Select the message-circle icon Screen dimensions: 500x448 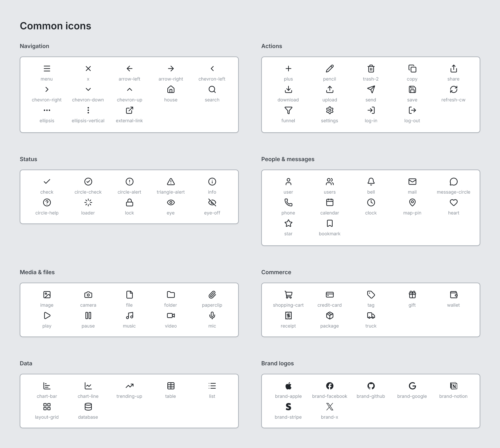pos(454,182)
